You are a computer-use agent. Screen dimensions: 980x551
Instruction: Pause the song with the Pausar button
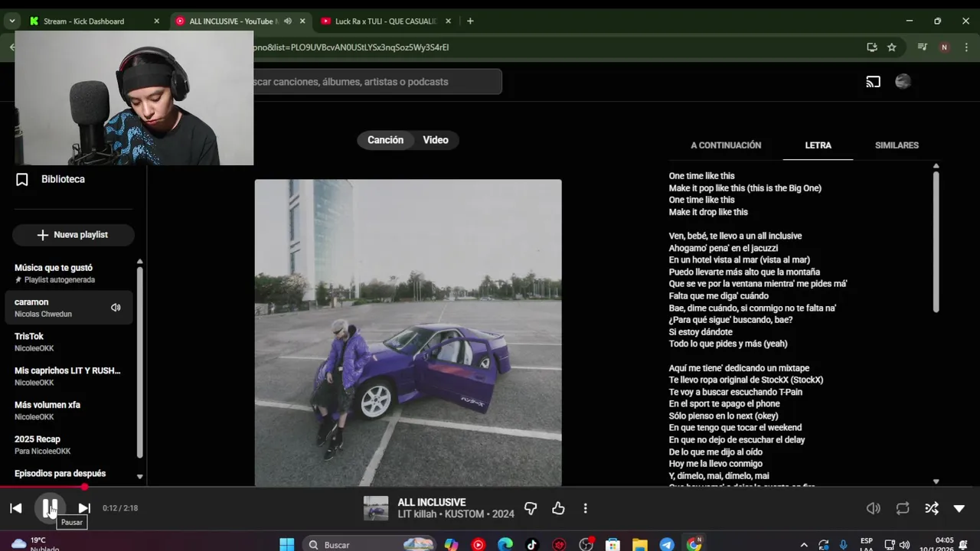[50, 508]
